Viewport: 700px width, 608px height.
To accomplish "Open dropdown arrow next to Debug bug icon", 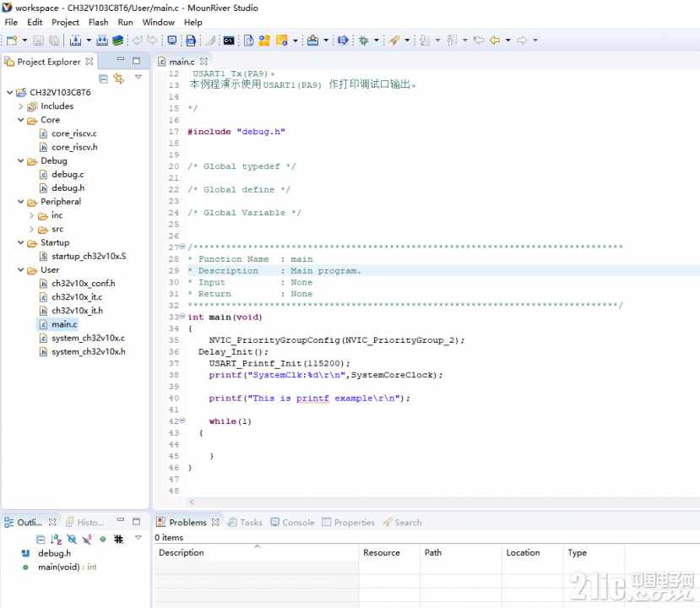I will click(377, 41).
